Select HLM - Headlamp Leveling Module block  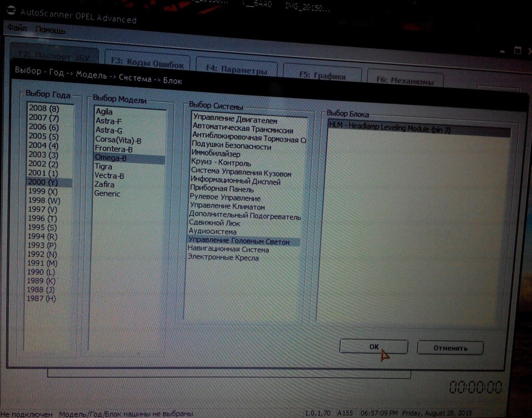pos(420,129)
